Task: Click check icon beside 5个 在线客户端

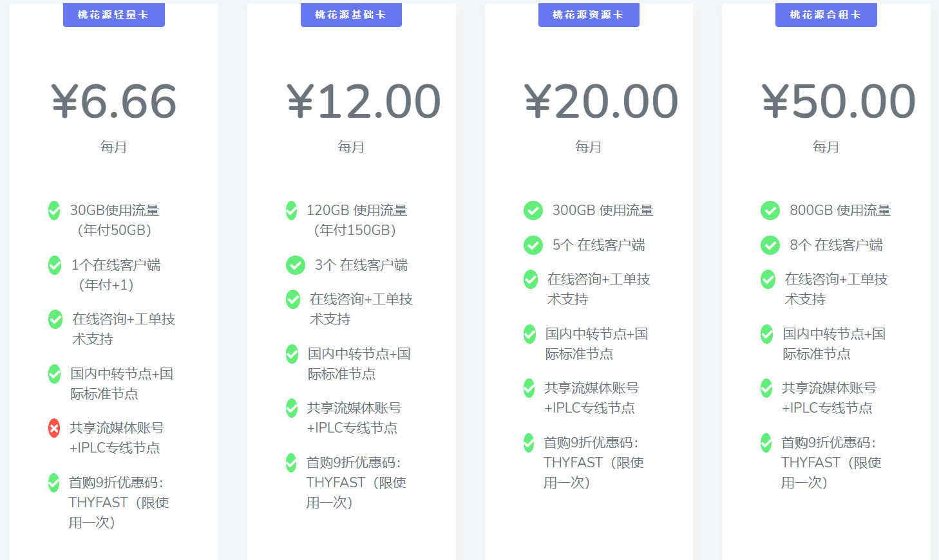Action: click(533, 245)
